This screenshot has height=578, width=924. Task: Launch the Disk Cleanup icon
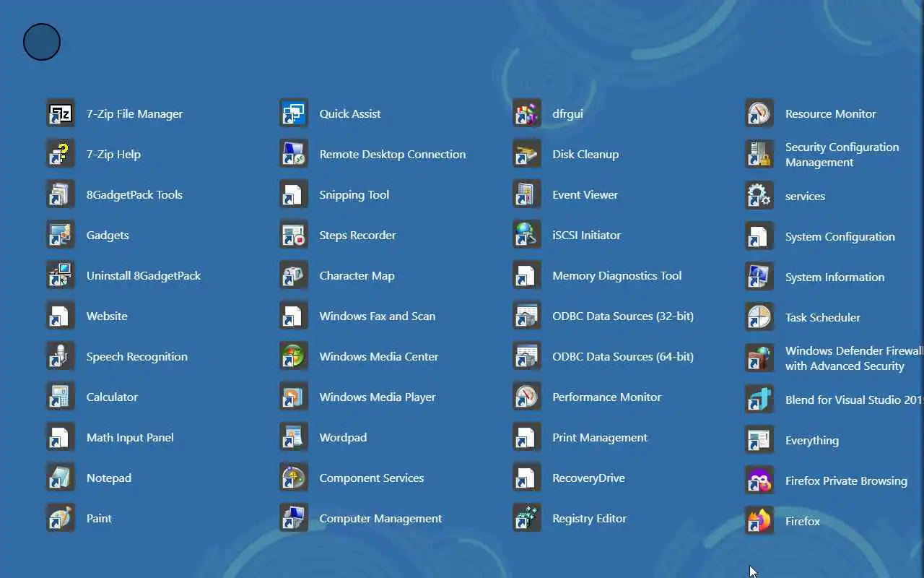[527, 154]
